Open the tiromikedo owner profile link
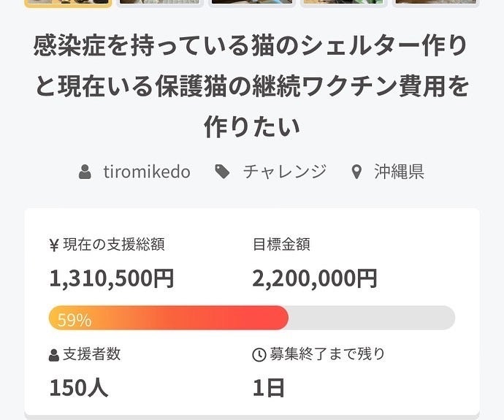Viewport: 504px width, 420px height. point(146,172)
